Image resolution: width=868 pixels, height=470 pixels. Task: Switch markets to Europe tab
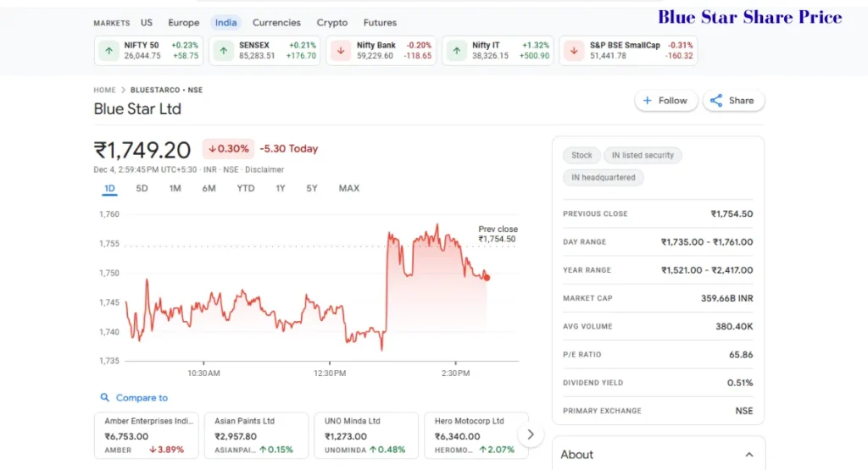coord(184,23)
